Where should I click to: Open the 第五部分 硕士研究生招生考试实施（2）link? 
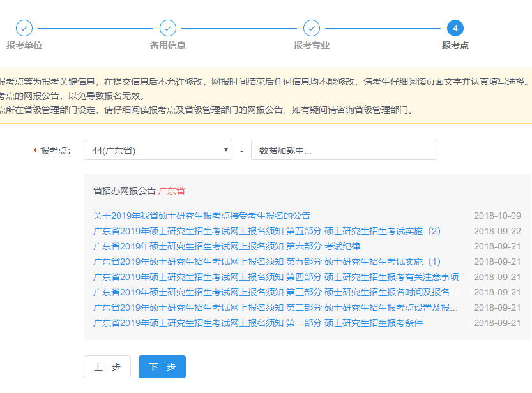click(x=267, y=231)
